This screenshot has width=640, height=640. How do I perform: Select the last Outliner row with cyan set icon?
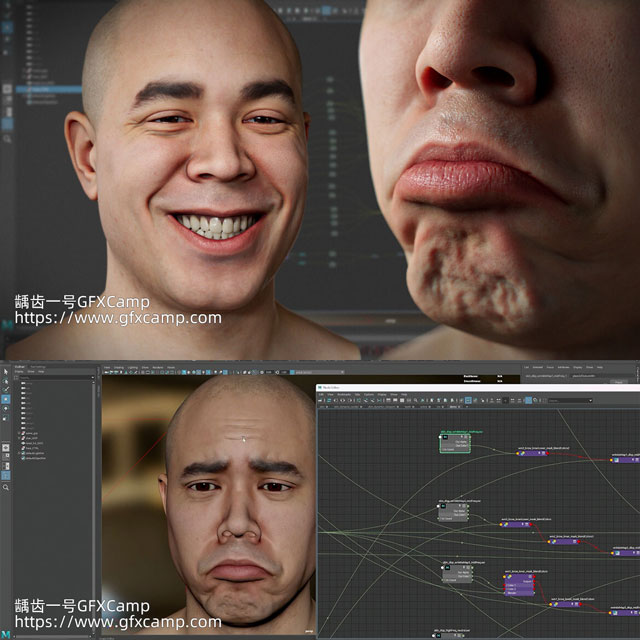click(35, 458)
